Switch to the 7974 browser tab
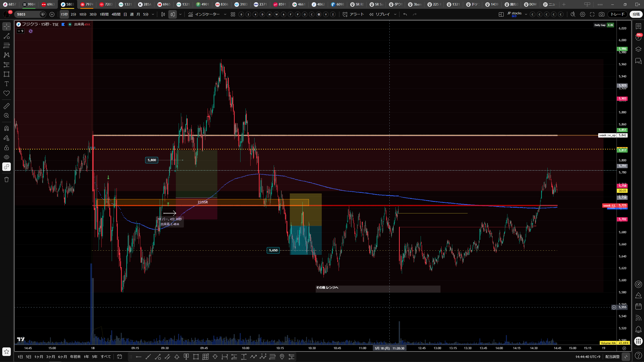 coord(87,4)
